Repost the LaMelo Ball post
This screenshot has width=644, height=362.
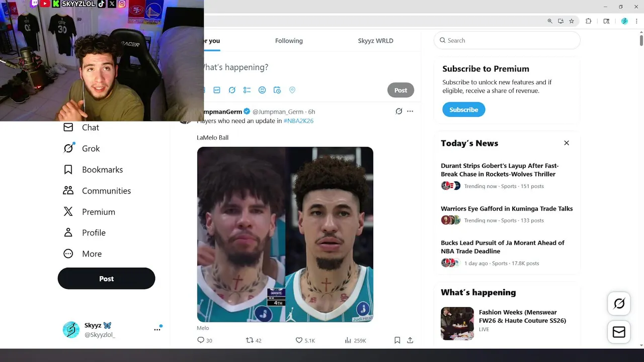[x=254, y=340]
